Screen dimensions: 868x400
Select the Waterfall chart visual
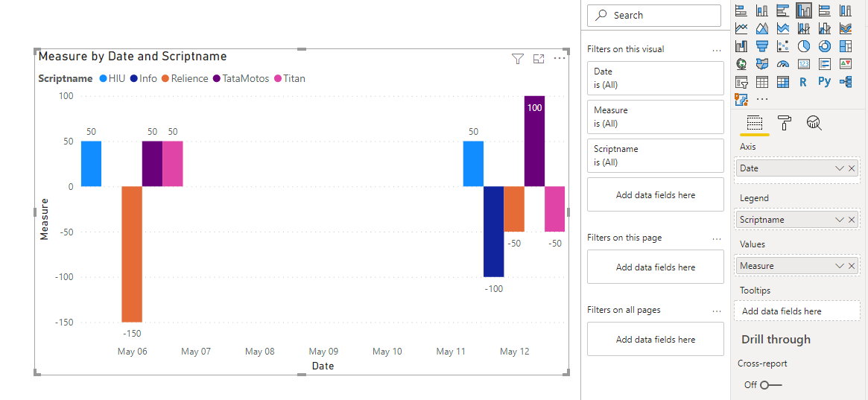742,46
